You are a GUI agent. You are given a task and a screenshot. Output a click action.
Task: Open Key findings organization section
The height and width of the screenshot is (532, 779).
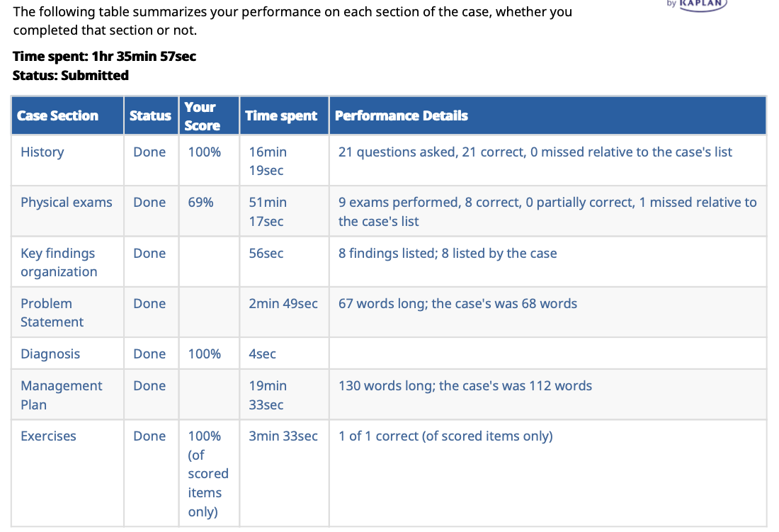(x=59, y=262)
